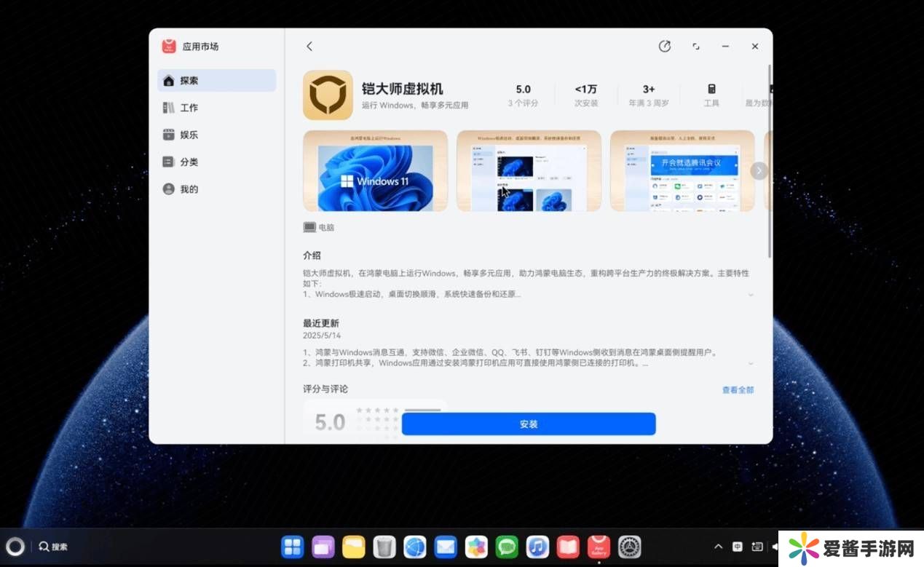Click the calculator 工具 category icon

click(x=711, y=90)
